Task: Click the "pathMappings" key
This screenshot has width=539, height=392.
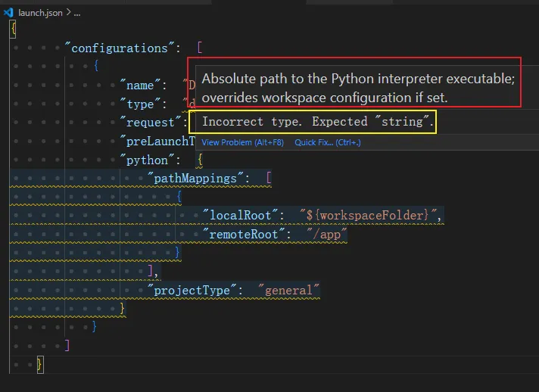Action: [195, 179]
